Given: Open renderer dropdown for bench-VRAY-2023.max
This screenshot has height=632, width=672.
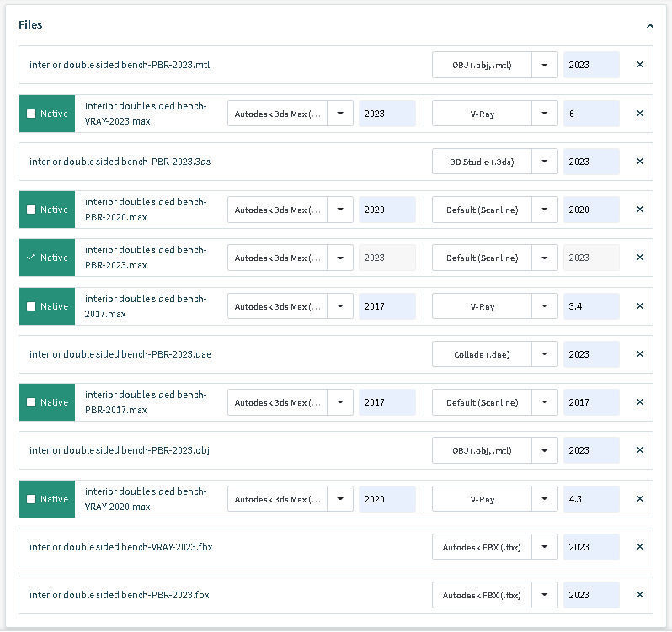Looking at the screenshot, I should [545, 114].
